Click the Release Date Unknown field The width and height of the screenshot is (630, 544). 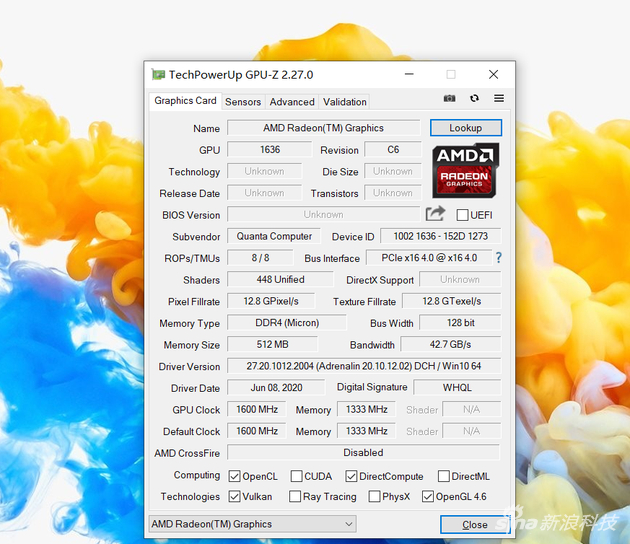pyautogui.click(x=264, y=193)
